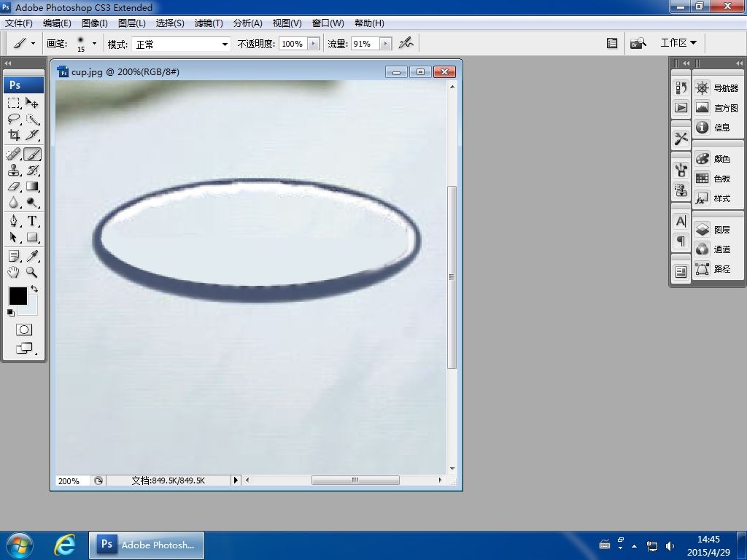Image resolution: width=747 pixels, height=560 pixels.
Task: Open the 工作区 workspace dropdown
Action: pos(678,43)
